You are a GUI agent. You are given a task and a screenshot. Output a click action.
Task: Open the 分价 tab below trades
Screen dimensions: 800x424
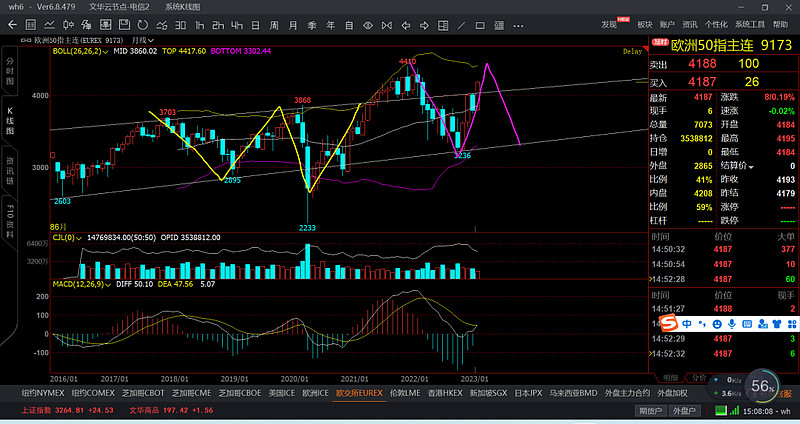click(699, 378)
